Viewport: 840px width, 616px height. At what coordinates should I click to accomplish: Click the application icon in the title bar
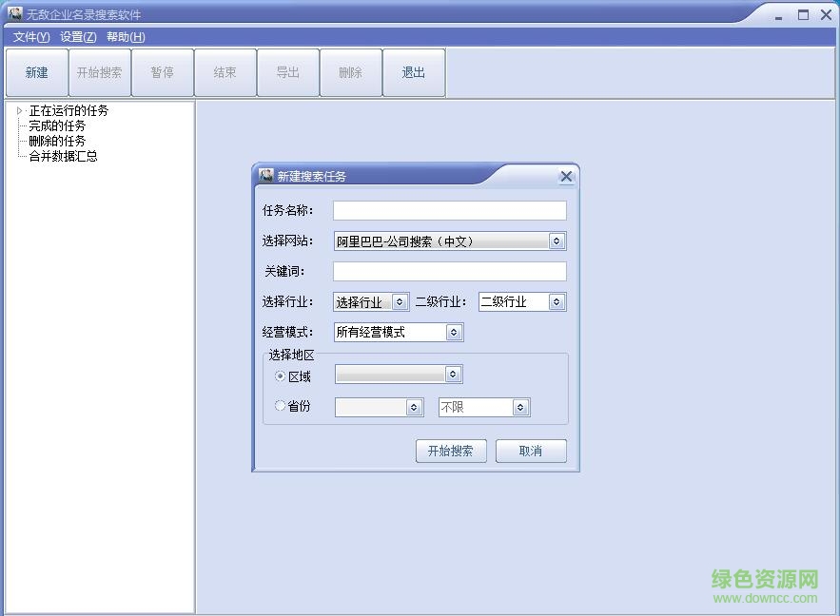[x=15, y=13]
